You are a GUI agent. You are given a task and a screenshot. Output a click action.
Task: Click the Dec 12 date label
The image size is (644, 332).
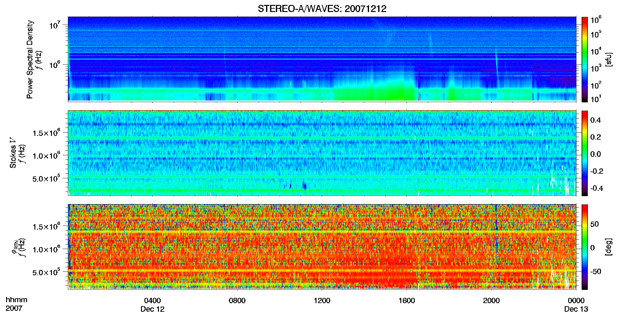pyautogui.click(x=152, y=309)
